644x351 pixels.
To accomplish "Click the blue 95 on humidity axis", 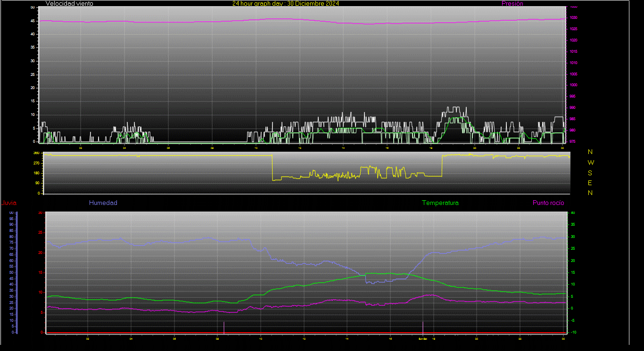I will (11, 219).
